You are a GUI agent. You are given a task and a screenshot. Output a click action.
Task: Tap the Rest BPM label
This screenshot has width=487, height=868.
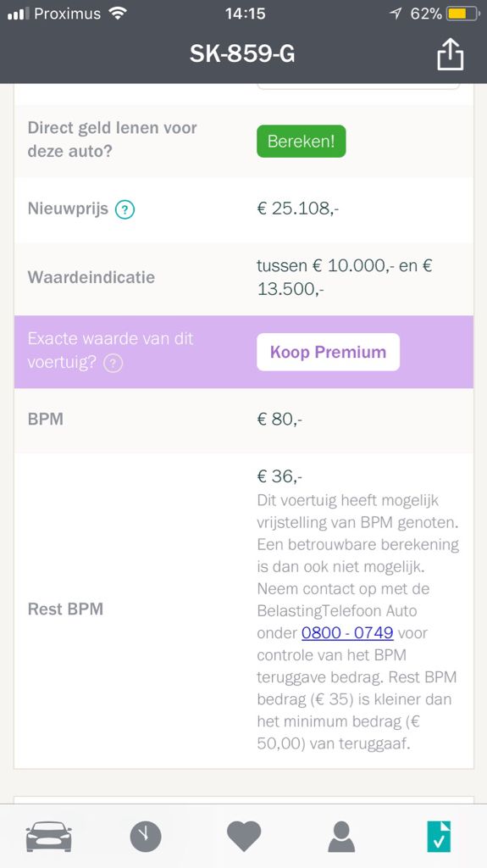[x=65, y=609]
